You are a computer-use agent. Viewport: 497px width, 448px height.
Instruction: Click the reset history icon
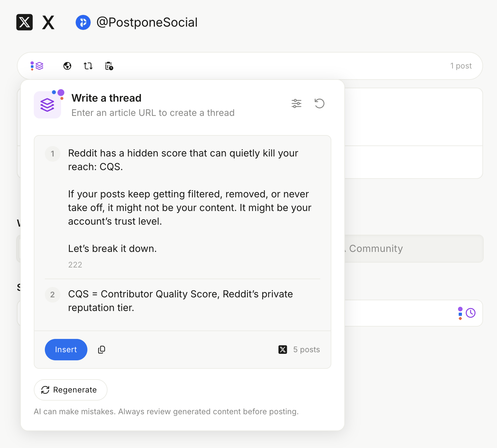tap(319, 104)
